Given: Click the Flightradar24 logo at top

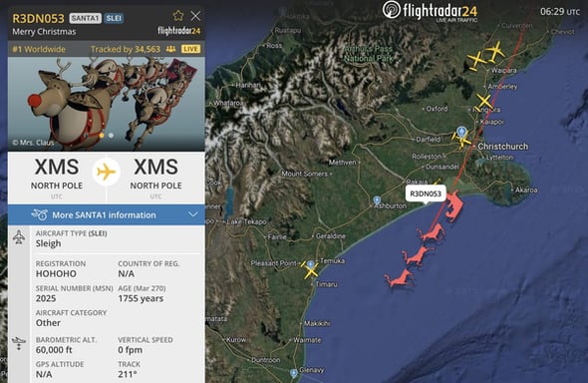Looking at the screenshot, I should tap(430, 11).
